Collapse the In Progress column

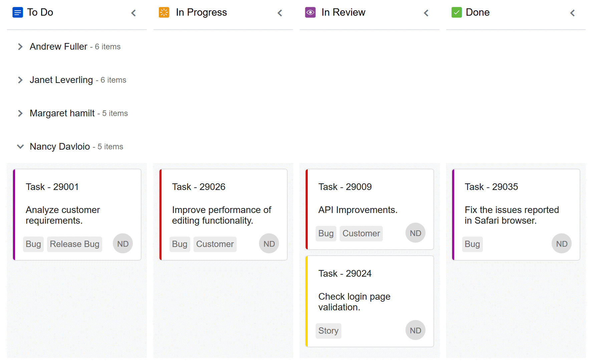[x=280, y=13]
